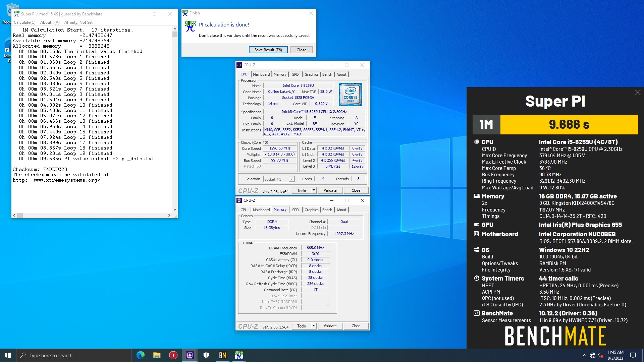Click Super PI horizontal scrollbar right arrow
The image size is (644, 362).
169,215
